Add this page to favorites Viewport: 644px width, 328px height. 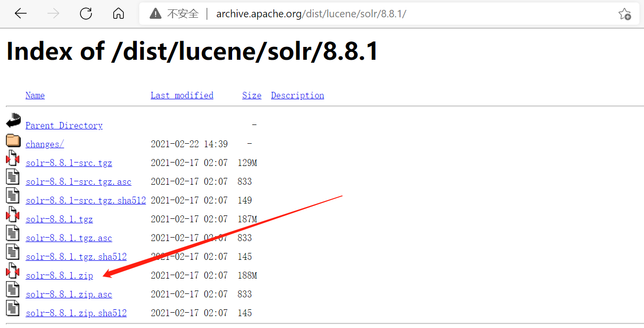click(x=625, y=14)
